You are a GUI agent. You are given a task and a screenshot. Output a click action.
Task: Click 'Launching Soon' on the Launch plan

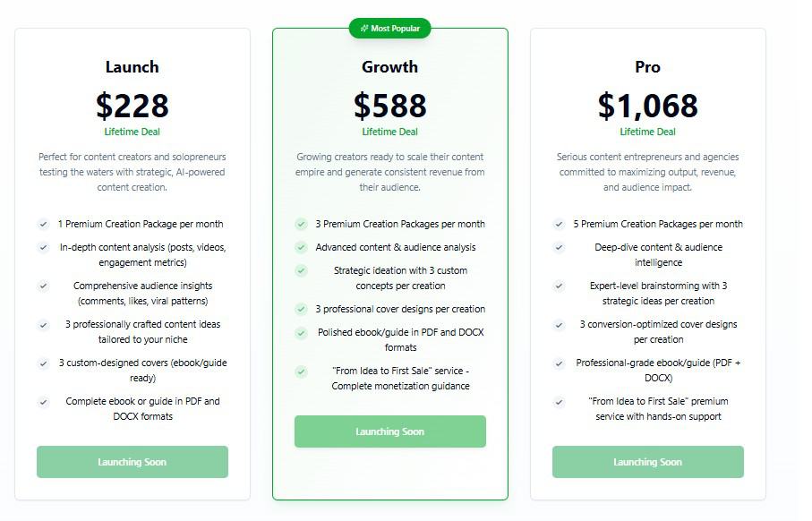pyautogui.click(x=132, y=462)
